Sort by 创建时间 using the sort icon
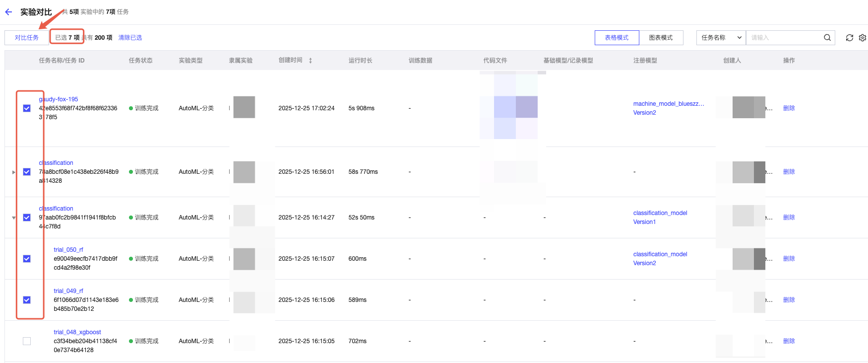Image resolution: width=868 pixels, height=363 pixels. tap(310, 61)
